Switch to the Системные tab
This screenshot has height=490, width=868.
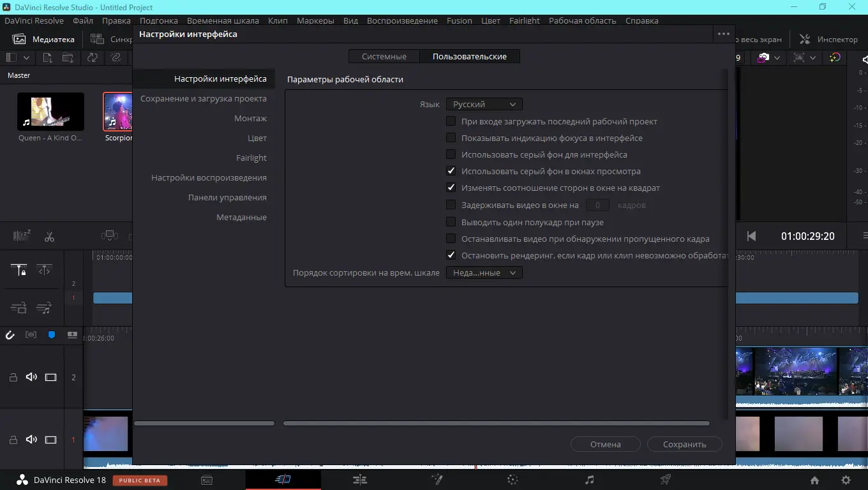384,56
